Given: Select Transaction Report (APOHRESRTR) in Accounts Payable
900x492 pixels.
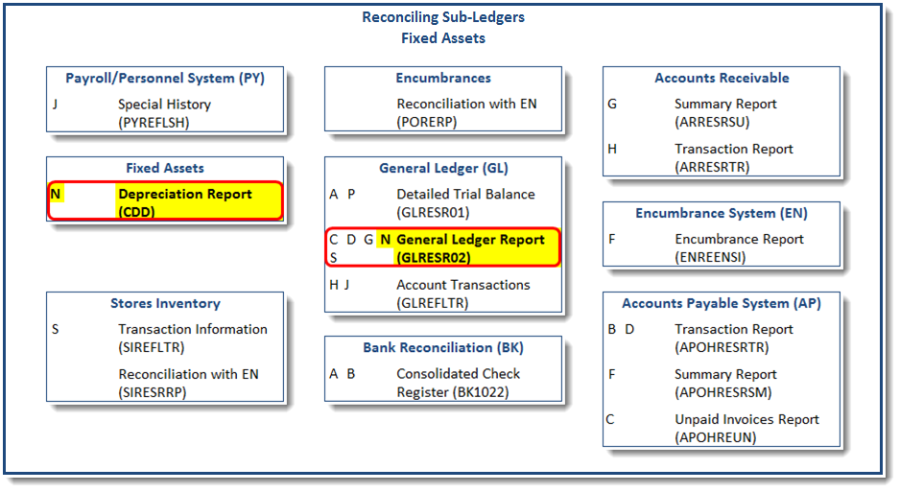Looking at the screenshot, I should tap(733, 338).
